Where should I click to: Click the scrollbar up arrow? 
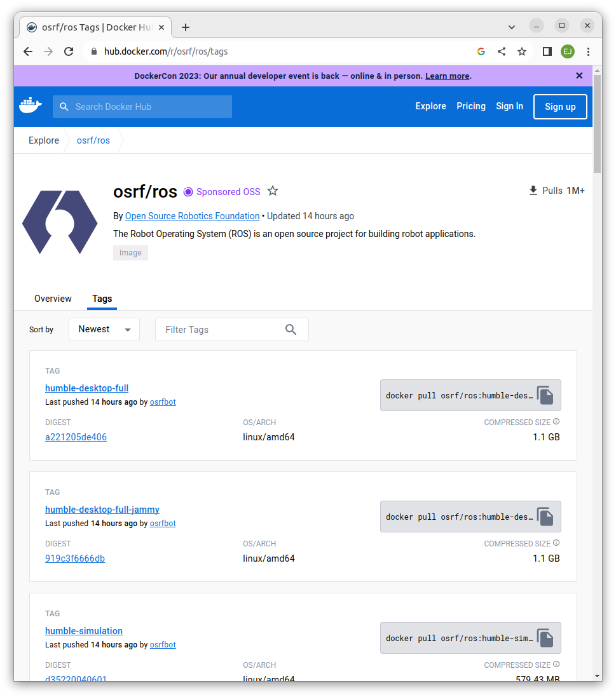pos(598,71)
